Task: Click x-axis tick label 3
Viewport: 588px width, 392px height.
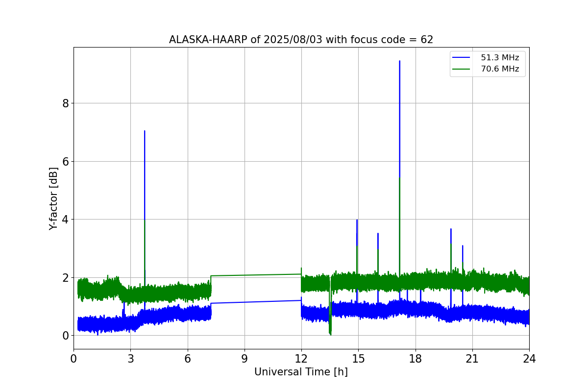Action: (x=130, y=359)
